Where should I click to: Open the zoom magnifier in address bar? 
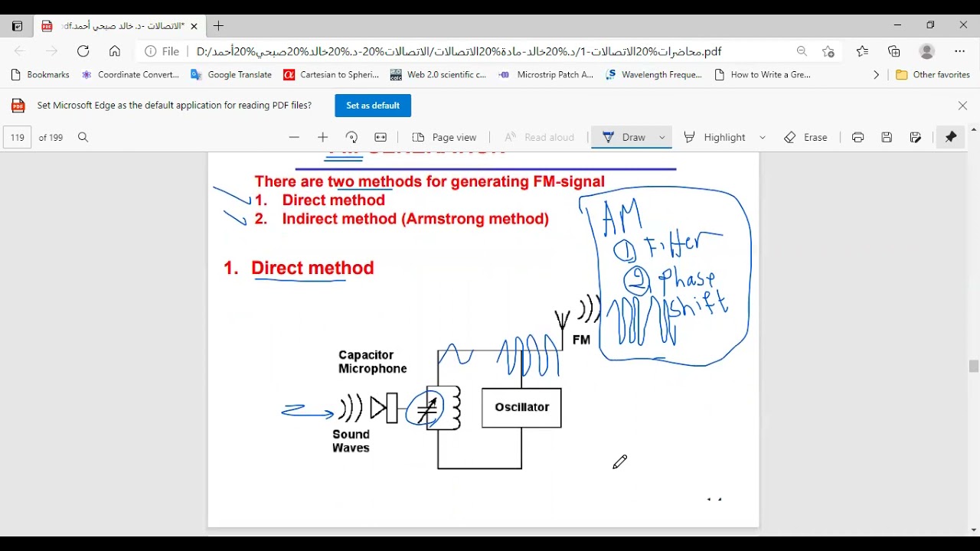pyautogui.click(x=802, y=51)
